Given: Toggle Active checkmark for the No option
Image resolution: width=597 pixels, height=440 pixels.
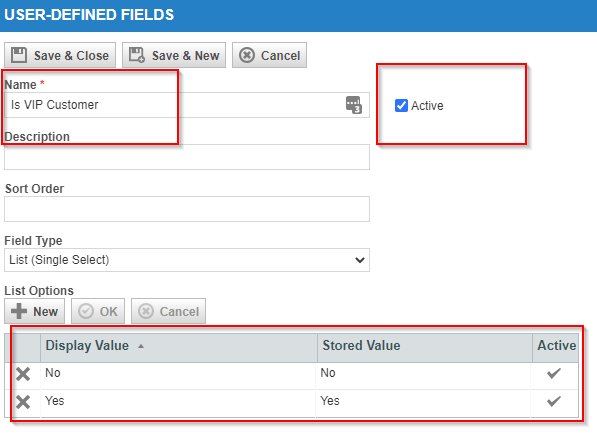Looking at the screenshot, I should 554,373.
